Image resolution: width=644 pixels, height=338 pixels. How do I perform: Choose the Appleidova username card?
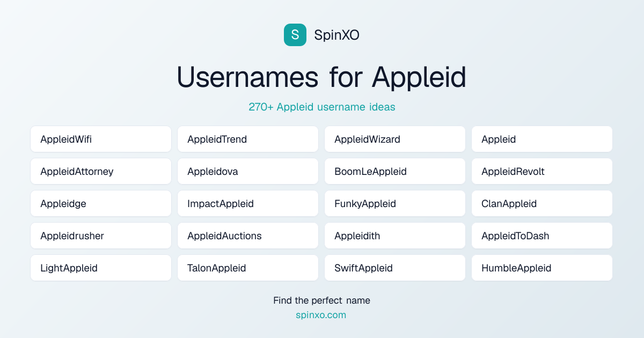coord(248,172)
